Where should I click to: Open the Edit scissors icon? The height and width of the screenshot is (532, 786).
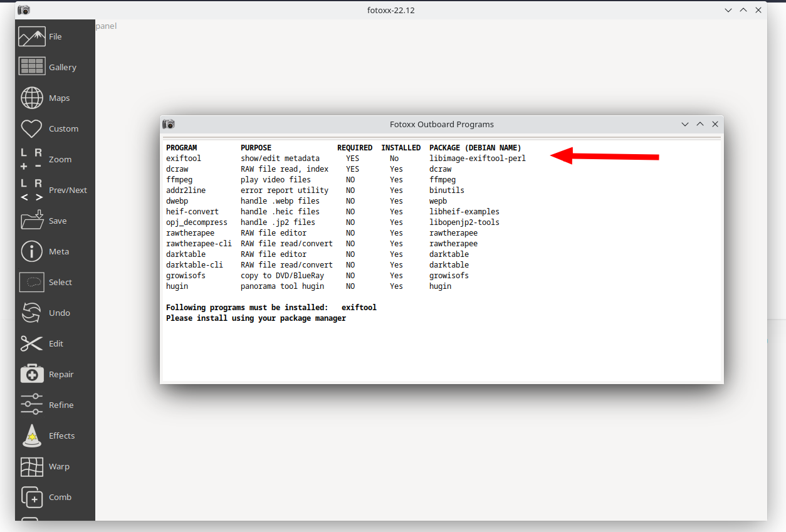tap(31, 343)
